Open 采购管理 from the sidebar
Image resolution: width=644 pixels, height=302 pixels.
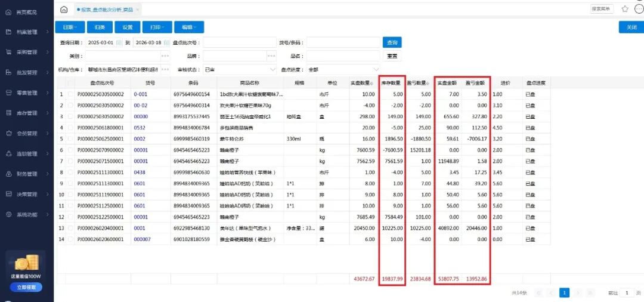[27, 52]
